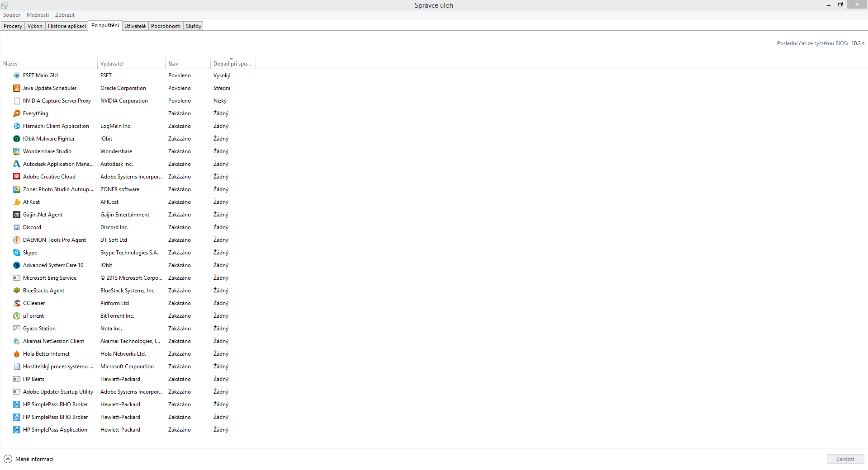868x470 pixels.
Task: Click the BitTorrent Inc. publisher cell
Action: tap(117, 316)
